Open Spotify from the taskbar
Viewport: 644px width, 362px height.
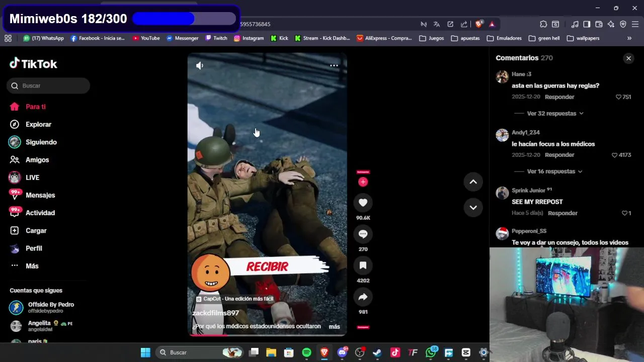click(306, 352)
